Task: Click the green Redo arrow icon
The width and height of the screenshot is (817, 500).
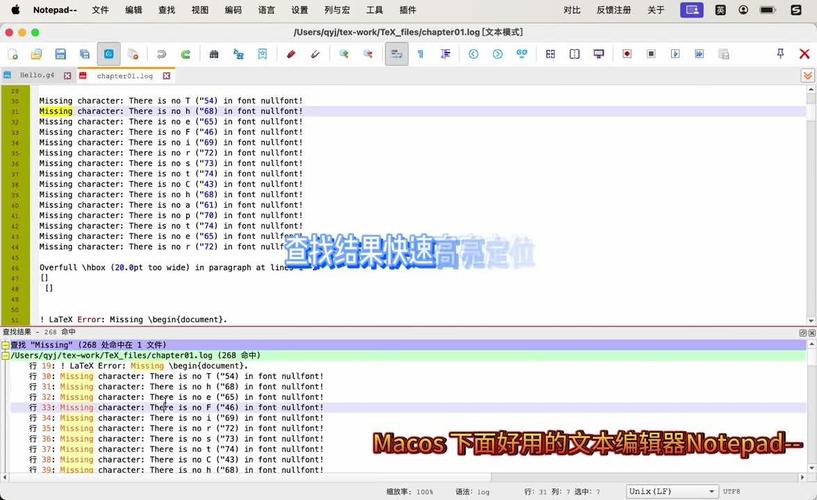Action: pos(185,54)
